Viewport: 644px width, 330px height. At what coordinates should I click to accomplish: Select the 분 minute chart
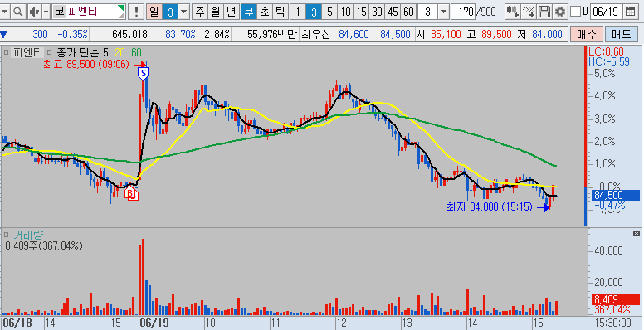[x=248, y=12]
